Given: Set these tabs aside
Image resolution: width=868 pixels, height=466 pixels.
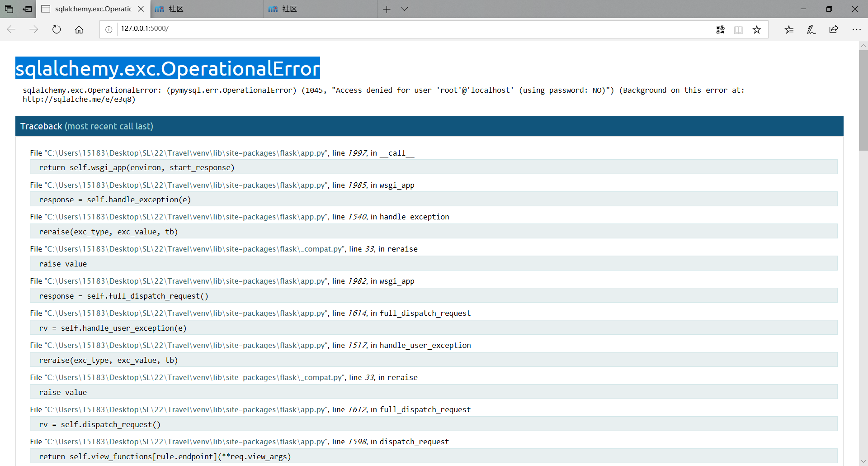Looking at the screenshot, I should (28, 9).
